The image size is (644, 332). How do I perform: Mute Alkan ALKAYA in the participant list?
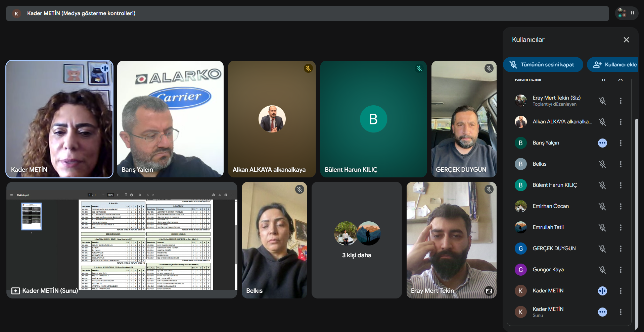[x=602, y=122]
